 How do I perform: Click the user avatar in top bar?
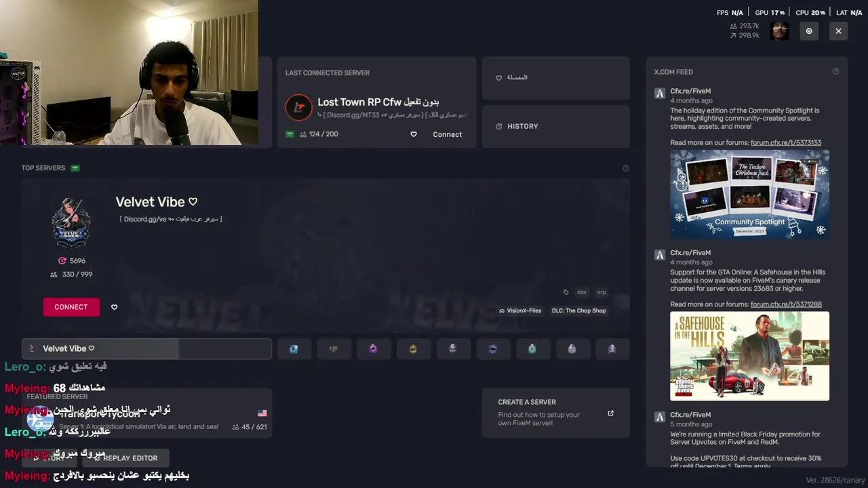(x=780, y=31)
